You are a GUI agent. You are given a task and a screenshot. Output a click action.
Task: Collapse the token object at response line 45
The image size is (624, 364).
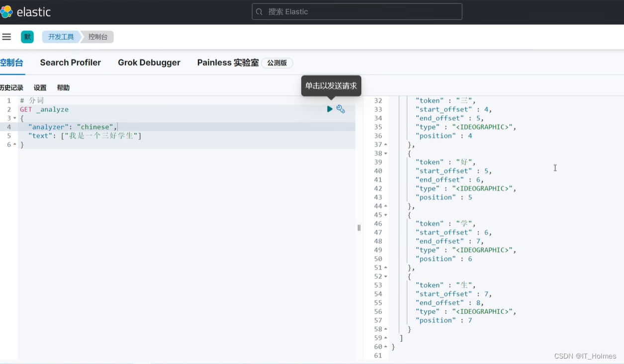386,215
